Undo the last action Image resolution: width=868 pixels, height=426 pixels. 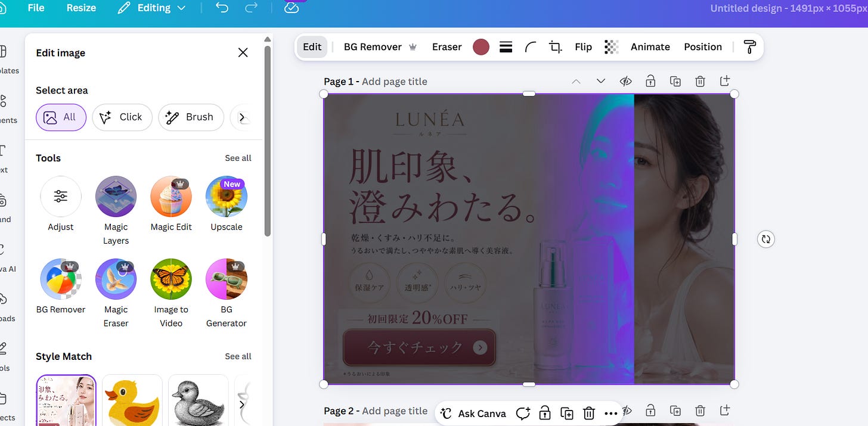coord(222,8)
